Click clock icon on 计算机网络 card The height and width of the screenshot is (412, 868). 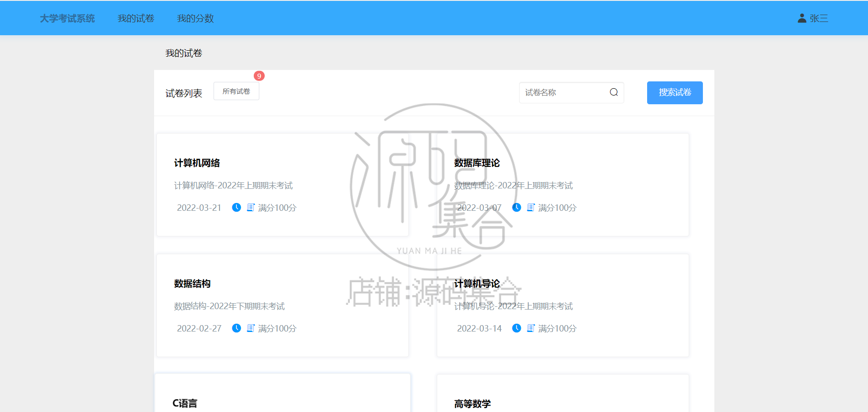pos(236,207)
